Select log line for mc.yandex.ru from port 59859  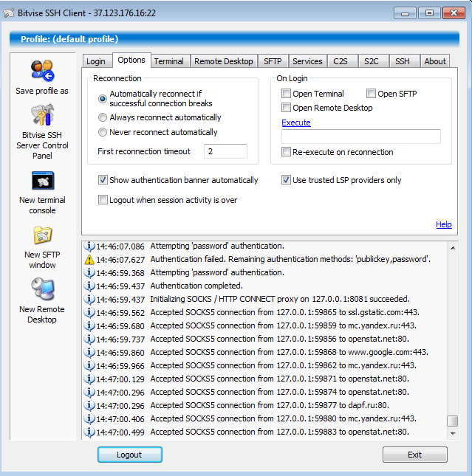(x=265, y=325)
